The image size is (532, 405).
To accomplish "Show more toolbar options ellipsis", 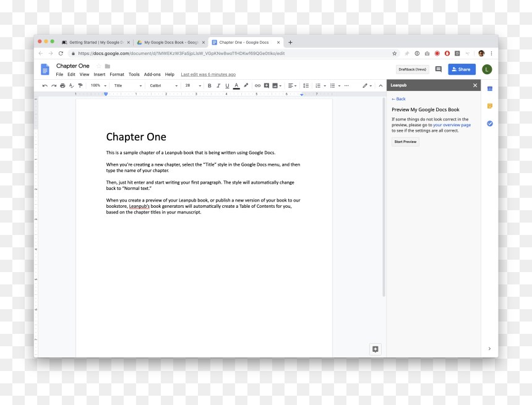I will coord(346,86).
